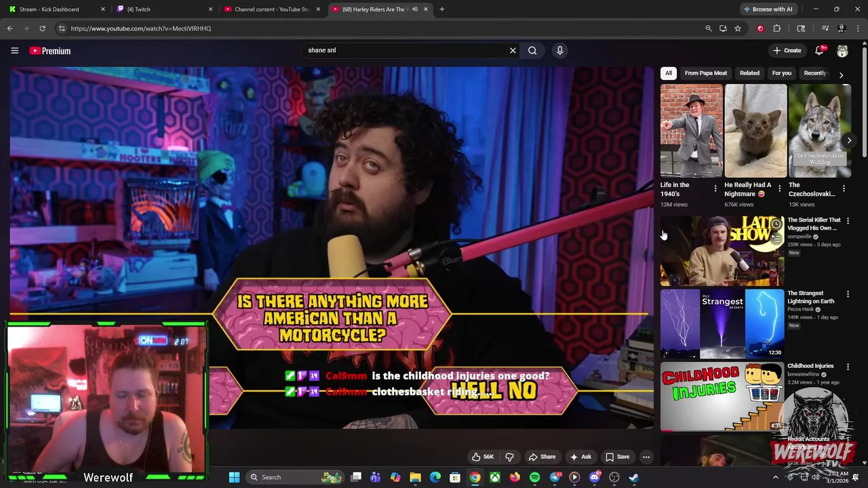Open the YouTube hamburger guide menu
Viewport: 868px width, 488px height.
[14, 51]
